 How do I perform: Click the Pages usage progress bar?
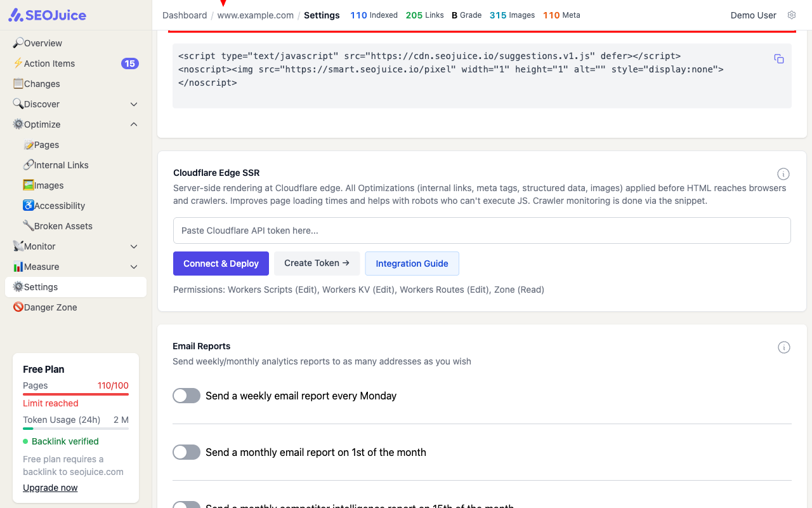point(75,394)
